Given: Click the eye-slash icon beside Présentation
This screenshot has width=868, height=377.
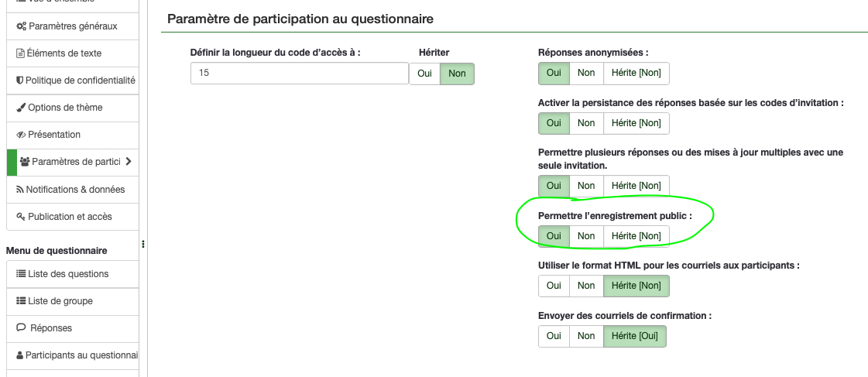Looking at the screenshot, I should click(x=21, y=135).
